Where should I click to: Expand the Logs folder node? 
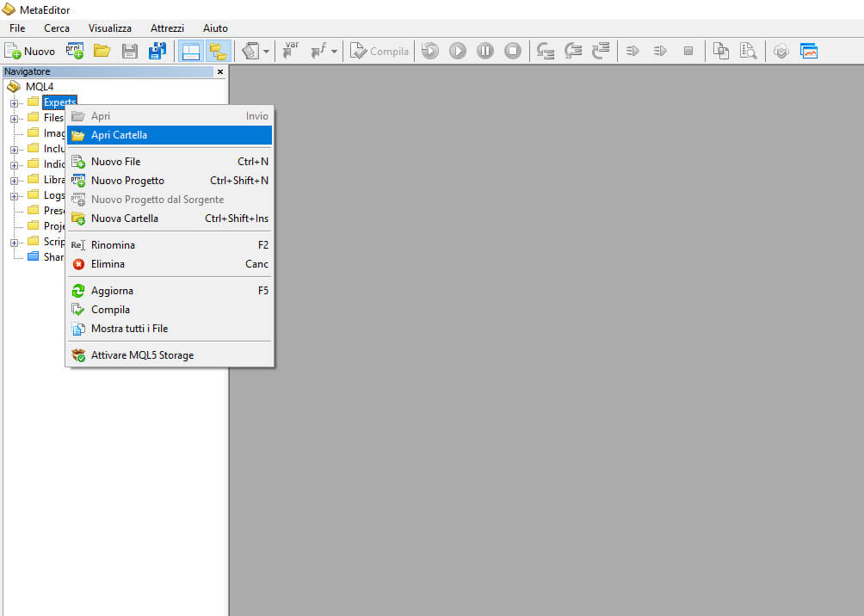tap(14, 195)
